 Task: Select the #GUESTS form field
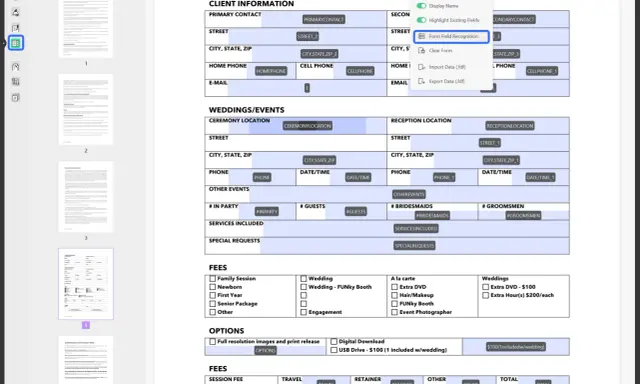(x=356, y=211)
